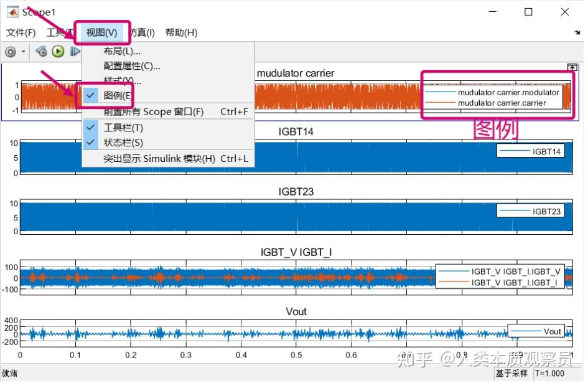
Task: Click the dock arrow icon at menu bar right
Action: tap(577, 32)
